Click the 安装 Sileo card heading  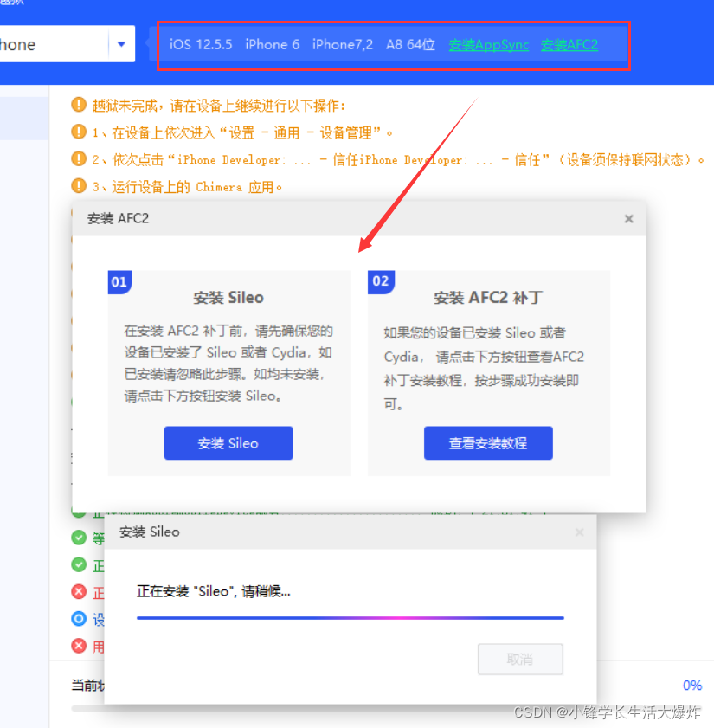(228, 298)
